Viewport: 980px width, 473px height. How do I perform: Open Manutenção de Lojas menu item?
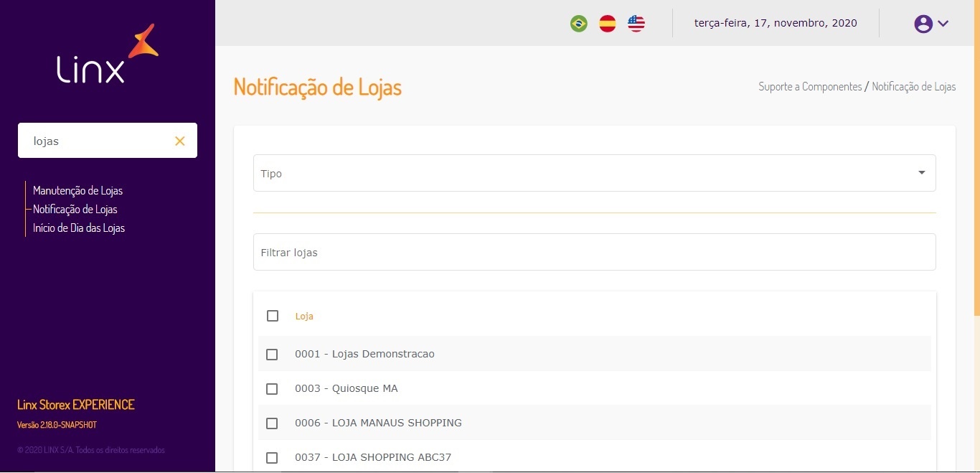coord(77,191)
